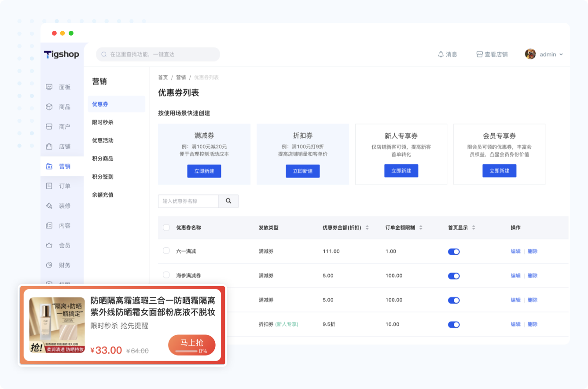Check the 海参满减券 row checkbox

pos(166,275)
